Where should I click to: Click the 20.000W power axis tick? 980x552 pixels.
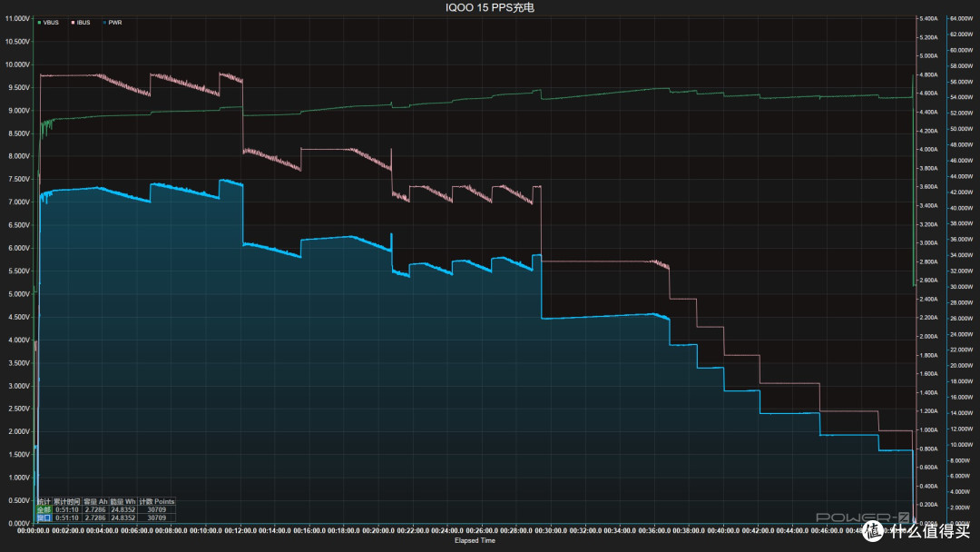[x=961, y=366]
